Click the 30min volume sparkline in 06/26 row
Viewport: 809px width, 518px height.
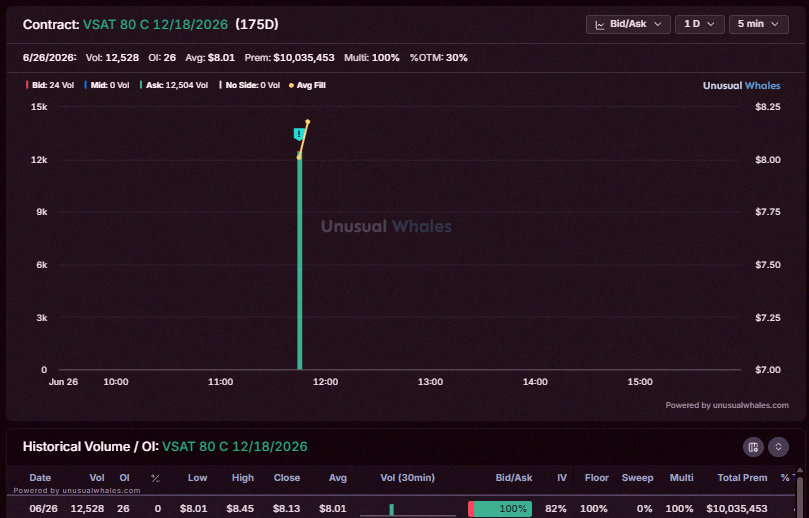(x=408, y=510)
